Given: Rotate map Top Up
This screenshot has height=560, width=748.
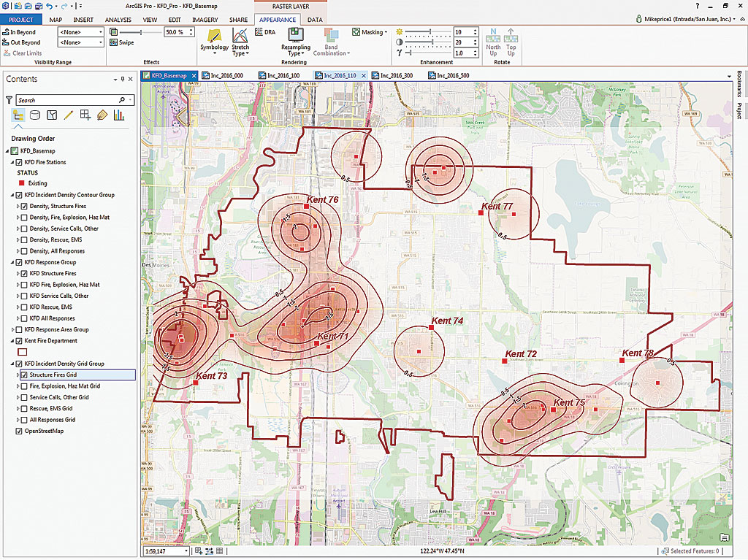Looking at the screenshot, I should coord(511,42).
